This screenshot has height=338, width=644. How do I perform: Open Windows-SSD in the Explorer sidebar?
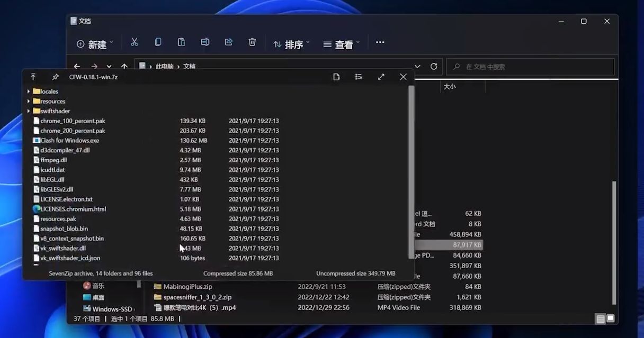pos(109,309)
